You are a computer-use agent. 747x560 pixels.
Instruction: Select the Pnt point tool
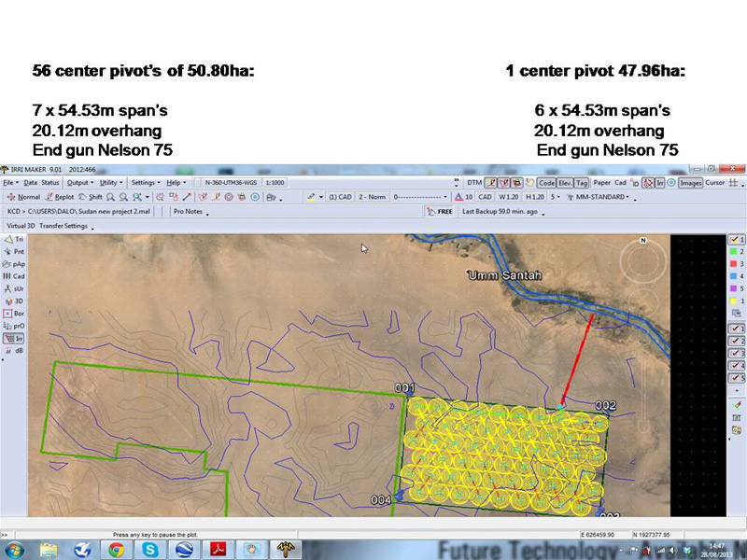pyautogui.click(x=14, y=252)
